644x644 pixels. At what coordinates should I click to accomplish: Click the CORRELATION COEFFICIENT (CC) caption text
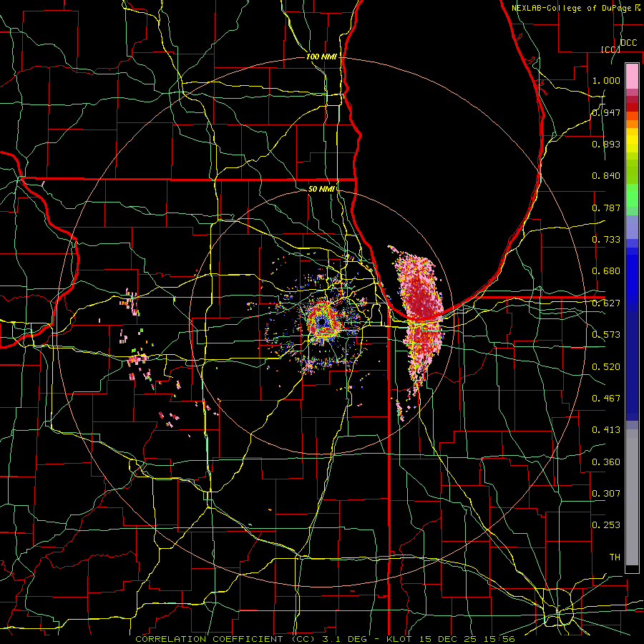click(x=225, y=639)
